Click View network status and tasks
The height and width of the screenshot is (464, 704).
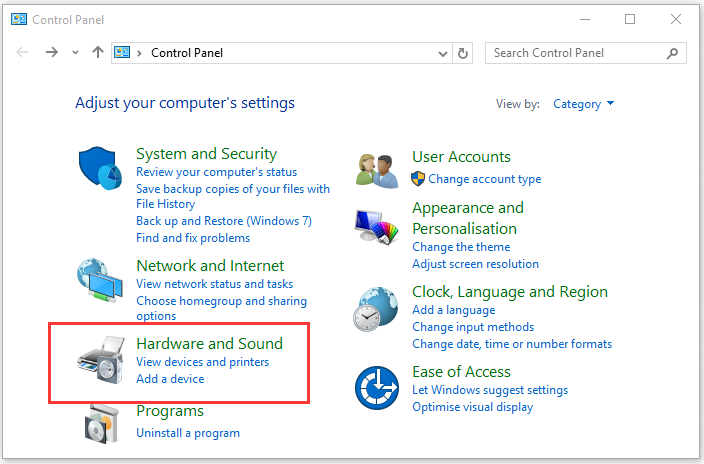click(215, 284)
